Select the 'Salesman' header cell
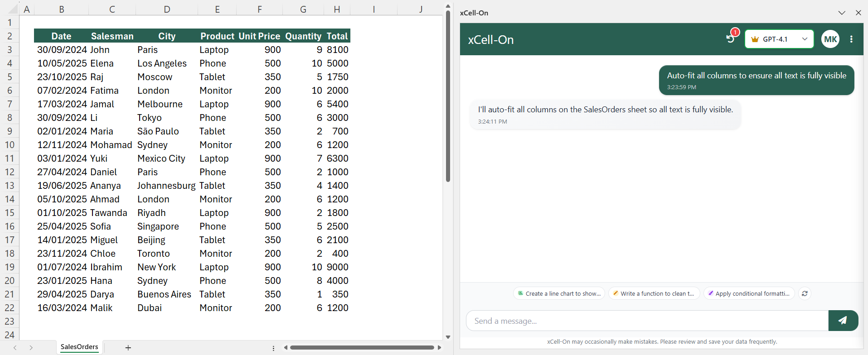This screenshot has height=355, width=868. pos(112,36)
